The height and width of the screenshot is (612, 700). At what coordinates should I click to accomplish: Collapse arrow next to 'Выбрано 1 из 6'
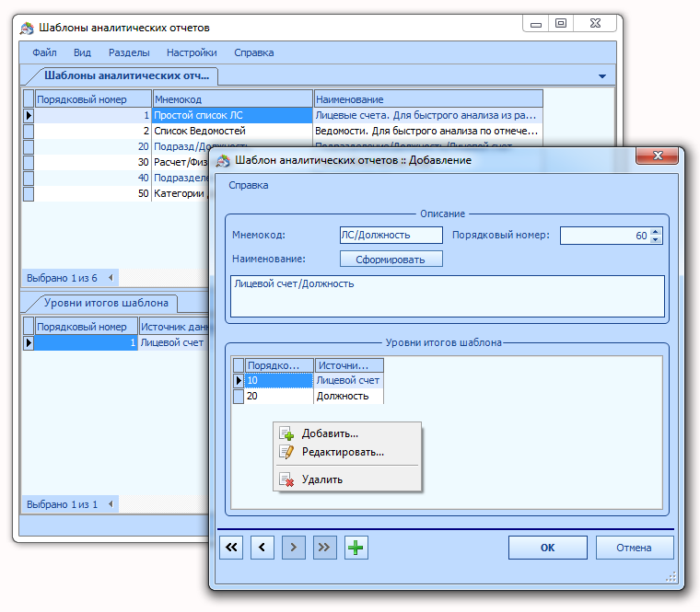pos(111,278)
